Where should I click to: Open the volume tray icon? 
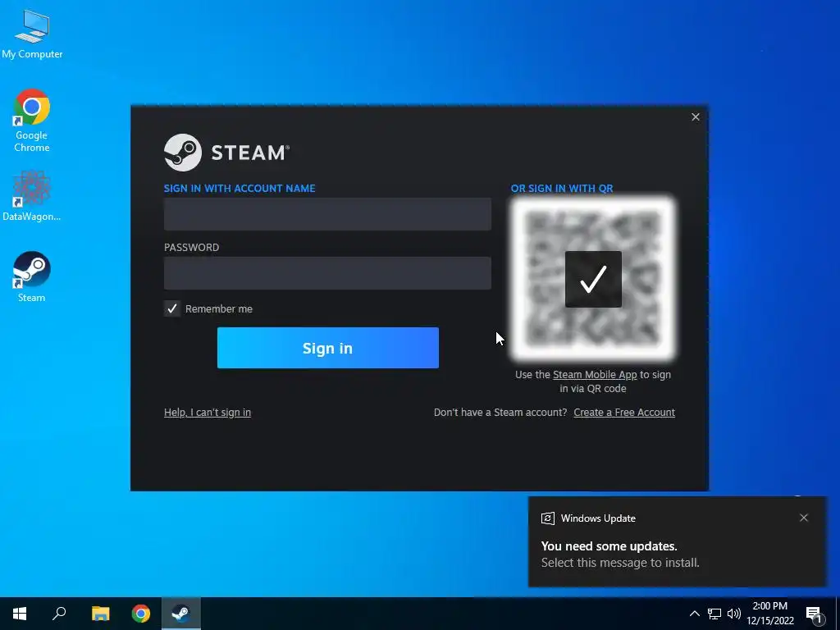(x=734, y=614)
